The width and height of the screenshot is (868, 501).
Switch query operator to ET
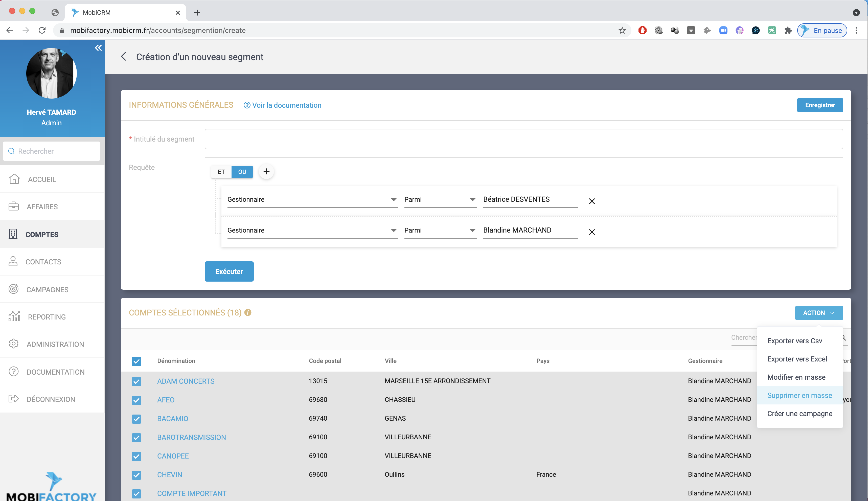tap(221, 172)
